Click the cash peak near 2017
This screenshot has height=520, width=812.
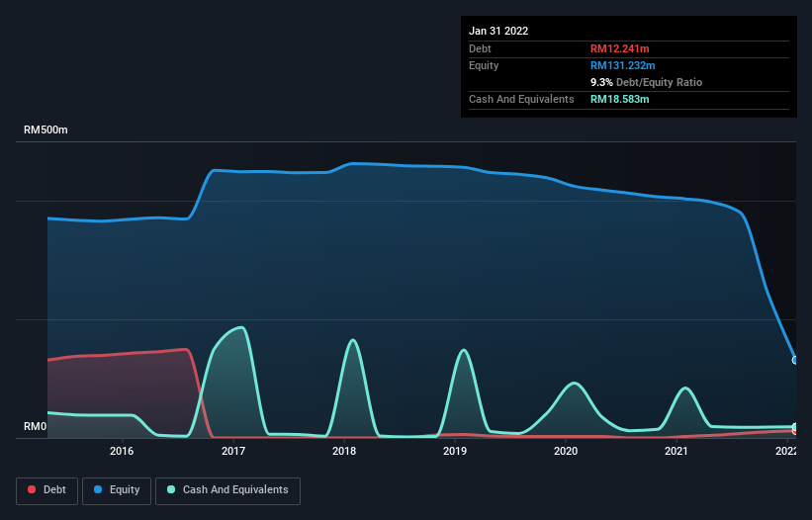coord(240,327)
